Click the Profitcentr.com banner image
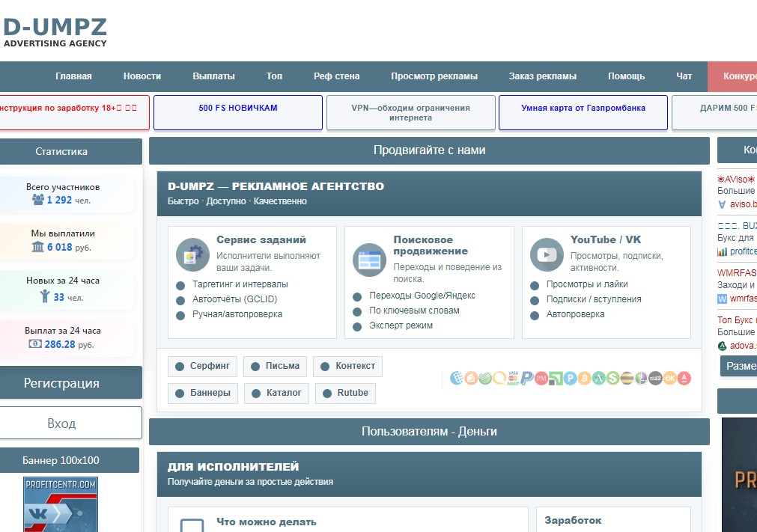 [61, 504]
